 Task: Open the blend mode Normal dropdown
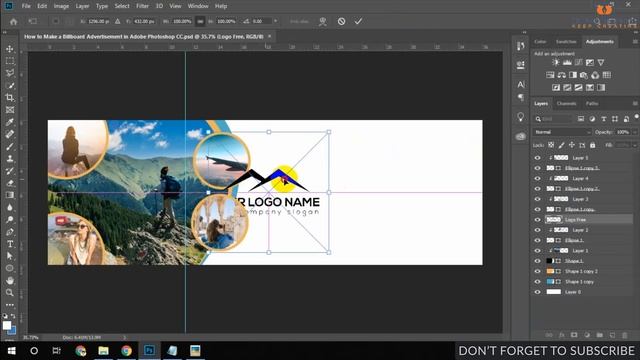(x=562, y=132)
